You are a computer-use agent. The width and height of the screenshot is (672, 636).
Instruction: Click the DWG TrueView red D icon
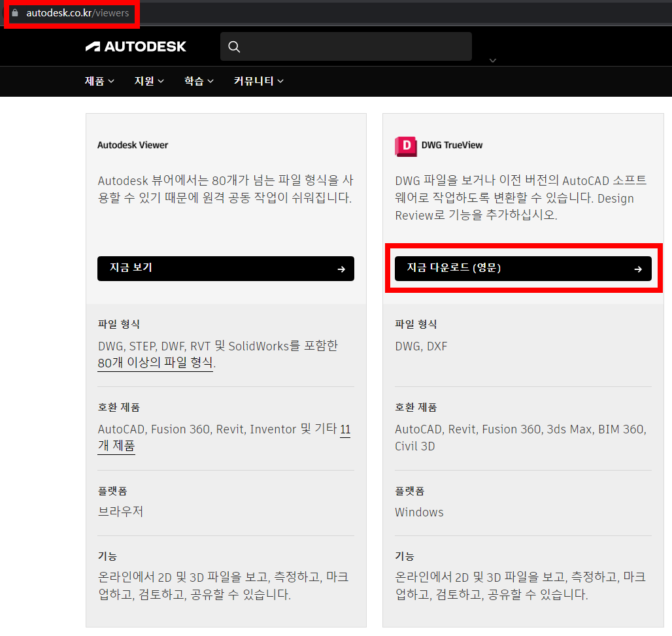click(x=405, y=146)
